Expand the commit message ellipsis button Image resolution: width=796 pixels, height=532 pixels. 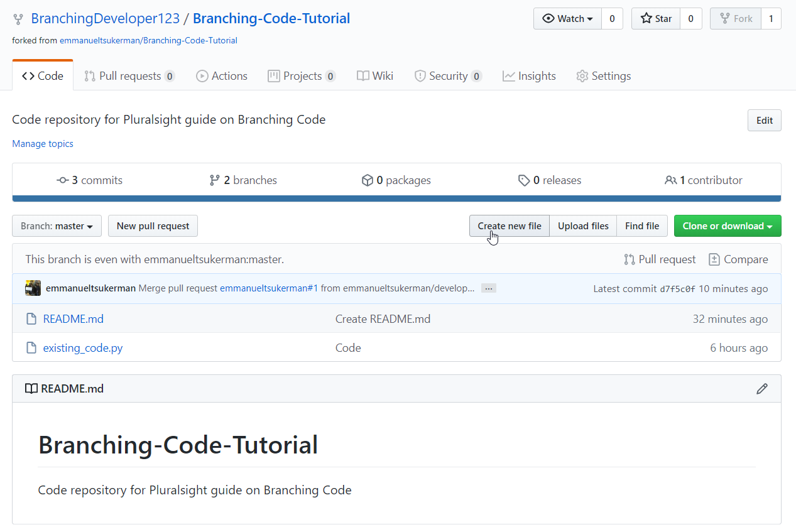pos(489,288)
